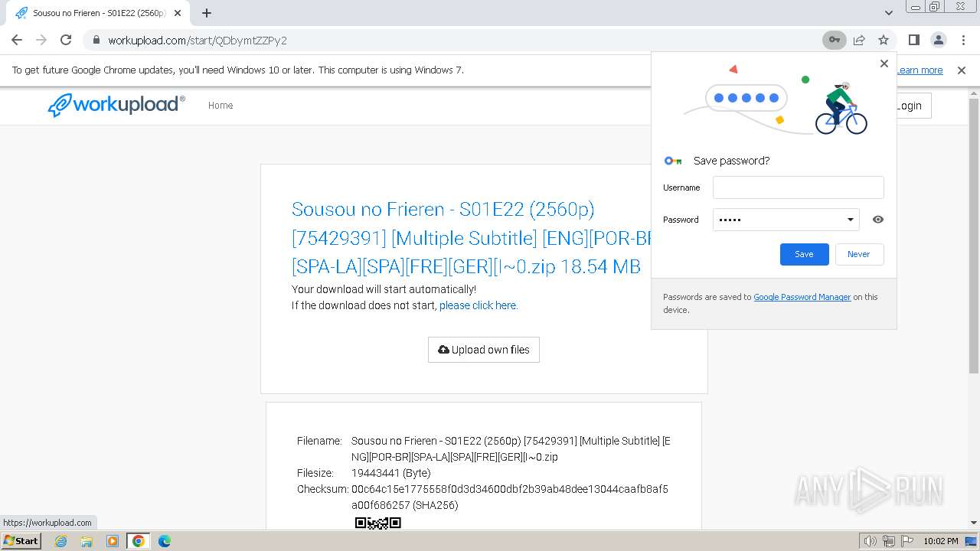Click the browser forward arrow

point(41,40)
